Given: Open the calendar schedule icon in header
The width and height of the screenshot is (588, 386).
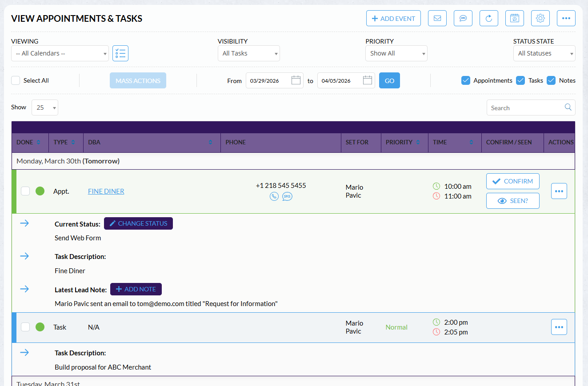Looking at the screenshot, I should click(514, 18).
